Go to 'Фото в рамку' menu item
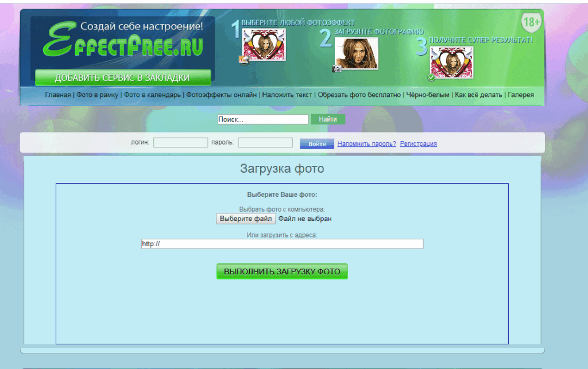Screen dimensions: 588x369 pos(97,95)
